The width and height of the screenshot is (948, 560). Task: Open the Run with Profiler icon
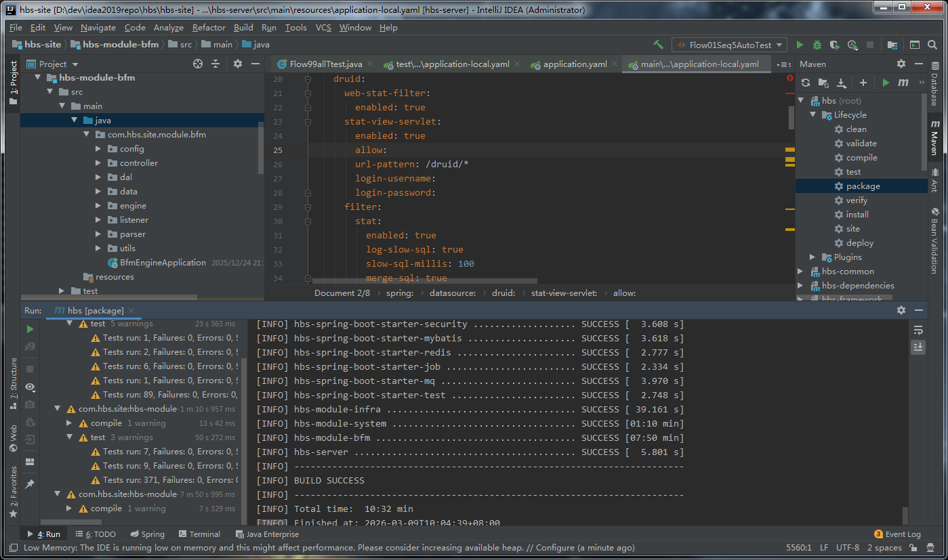pyautogui.click(x=852, y=45)
